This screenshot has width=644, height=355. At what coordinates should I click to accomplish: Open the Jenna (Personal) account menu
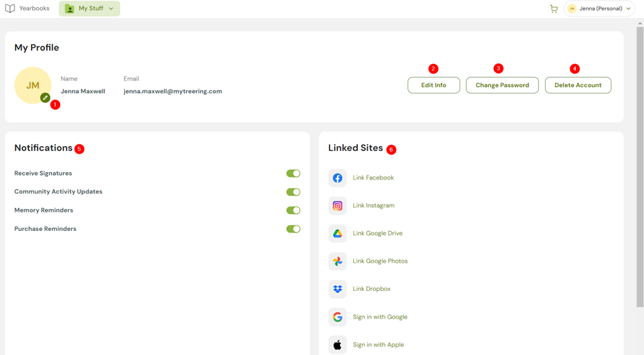point(599,9)
